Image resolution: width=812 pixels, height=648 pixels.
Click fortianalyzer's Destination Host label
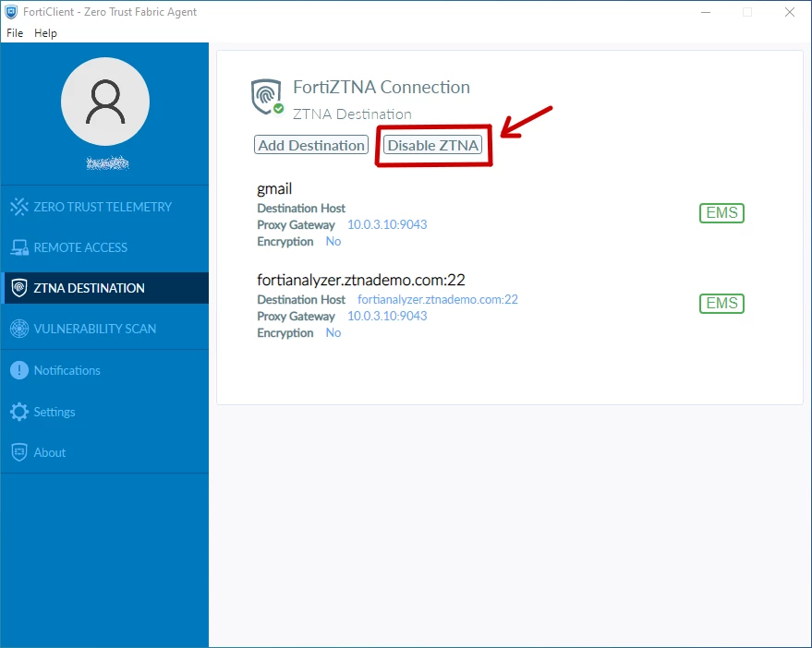point(301,300)
